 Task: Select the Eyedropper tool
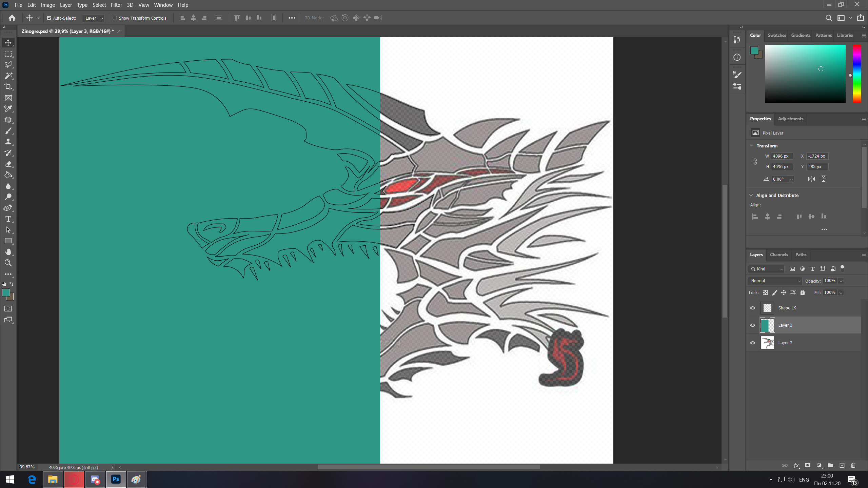coord(8,109)
